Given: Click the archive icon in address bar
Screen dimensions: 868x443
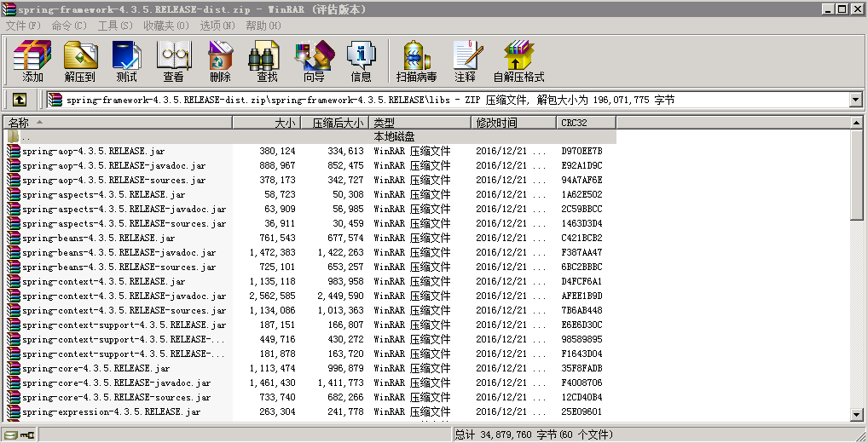Looking at the screenshot, I should (x=55, y=101).
